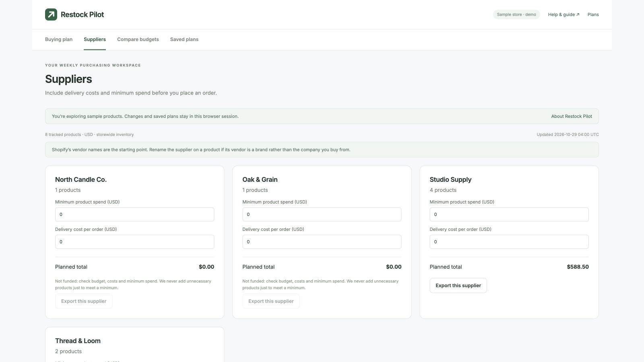Open About Restock Pilot link
The height and width of the screenshot is (362, 644).
tap(572, 116)
